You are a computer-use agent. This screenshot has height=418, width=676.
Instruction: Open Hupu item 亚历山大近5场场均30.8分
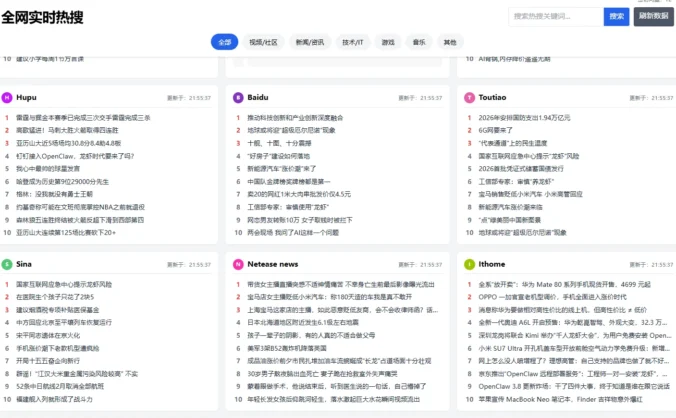coord(69,143)
